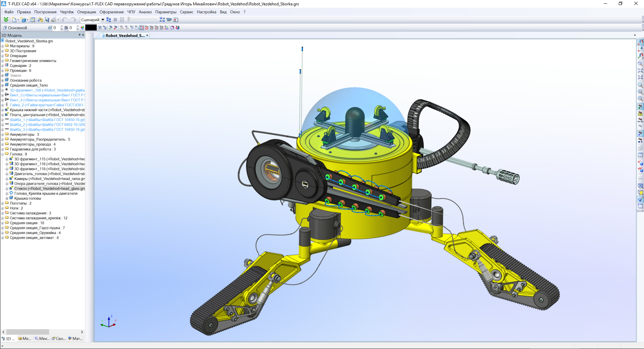Toggle the double red checkmark cube icon

[x=640, y=170]
